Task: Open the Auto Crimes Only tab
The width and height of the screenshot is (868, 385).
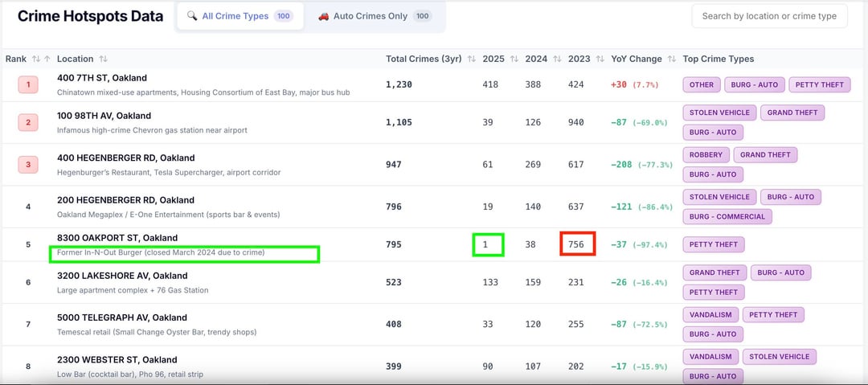Action: click(x=374, y=16)
